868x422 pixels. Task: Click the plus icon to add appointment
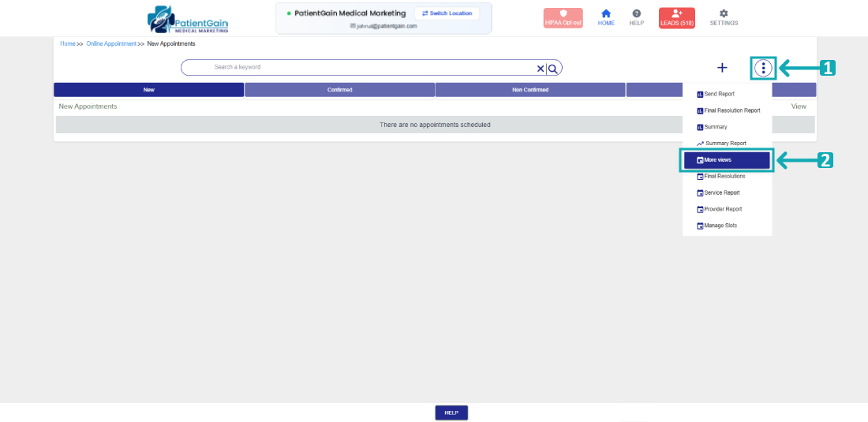pos(722,68)
